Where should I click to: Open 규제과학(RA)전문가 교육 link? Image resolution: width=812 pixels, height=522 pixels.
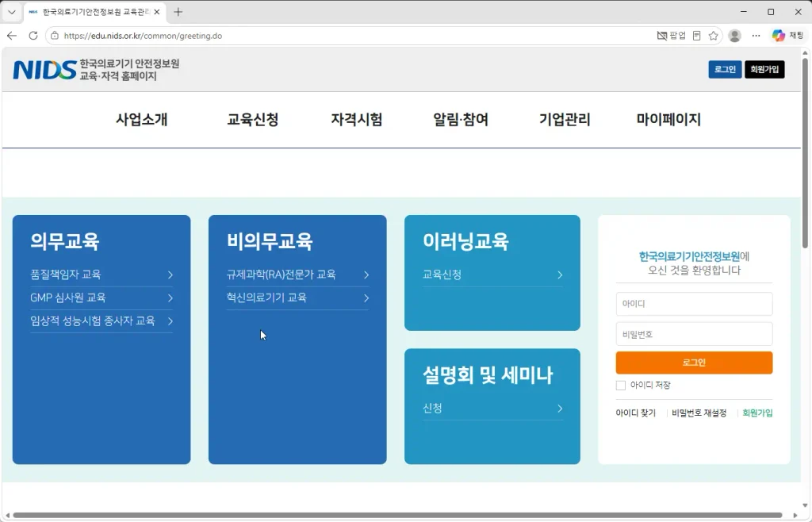[282, 274]
